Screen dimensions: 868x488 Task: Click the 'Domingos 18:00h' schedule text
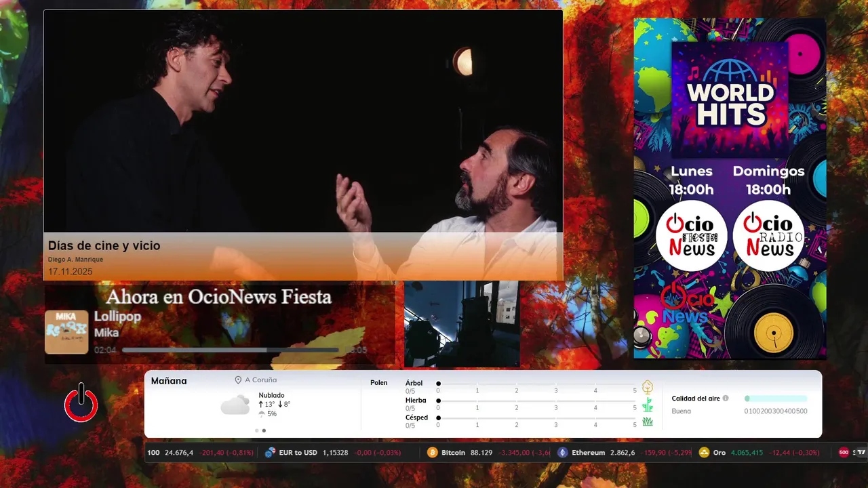768,180
